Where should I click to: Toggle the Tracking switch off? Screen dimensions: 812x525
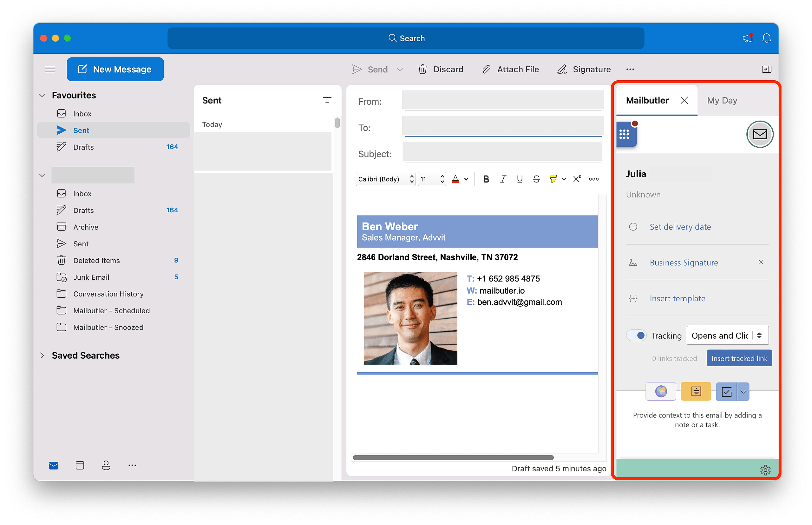click(x=636, y=336)
